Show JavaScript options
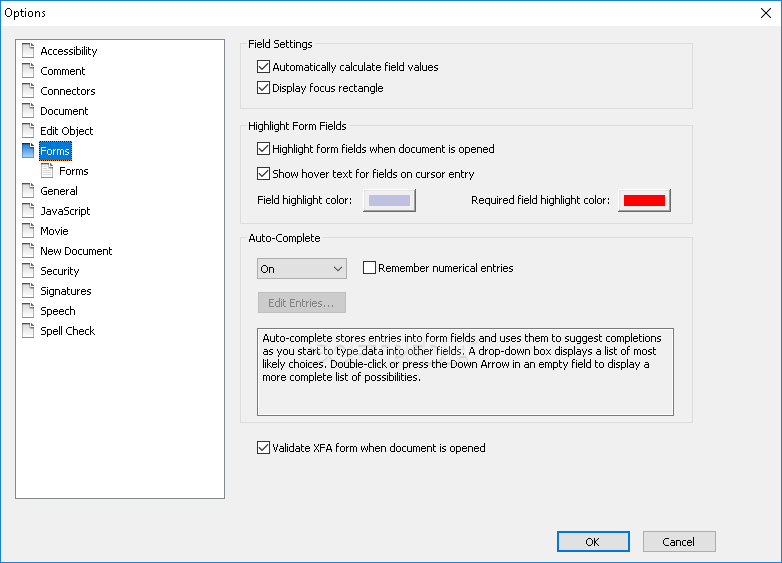The height and width of the screenshot is (563, 782). [x=65, y=211]
